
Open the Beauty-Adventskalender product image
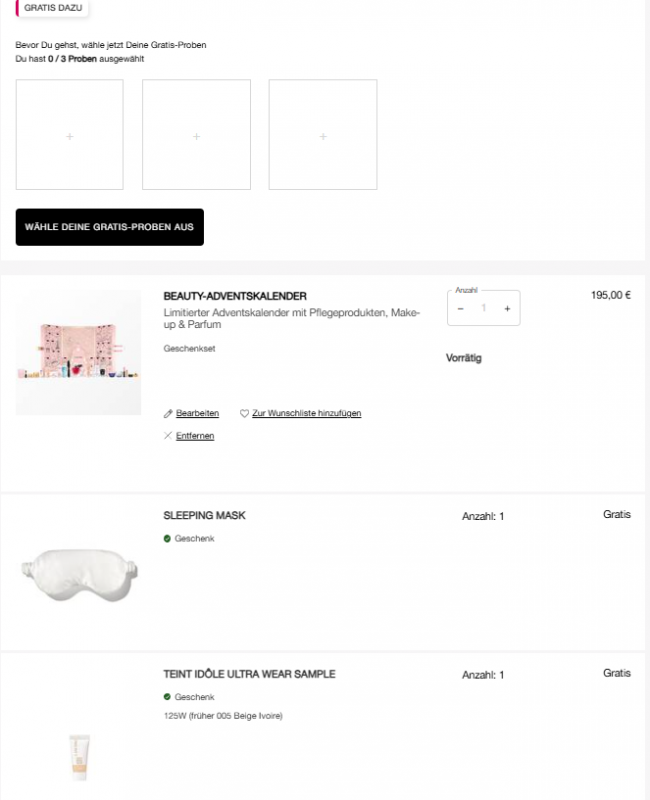pyautogui.click(x=79, y=353)
